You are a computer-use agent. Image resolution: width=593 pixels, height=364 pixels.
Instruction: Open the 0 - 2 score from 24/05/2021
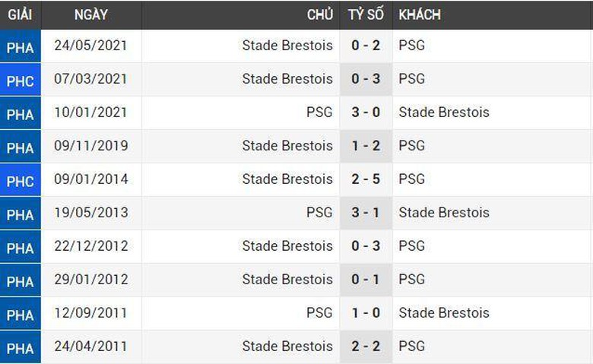coord(366,46)
